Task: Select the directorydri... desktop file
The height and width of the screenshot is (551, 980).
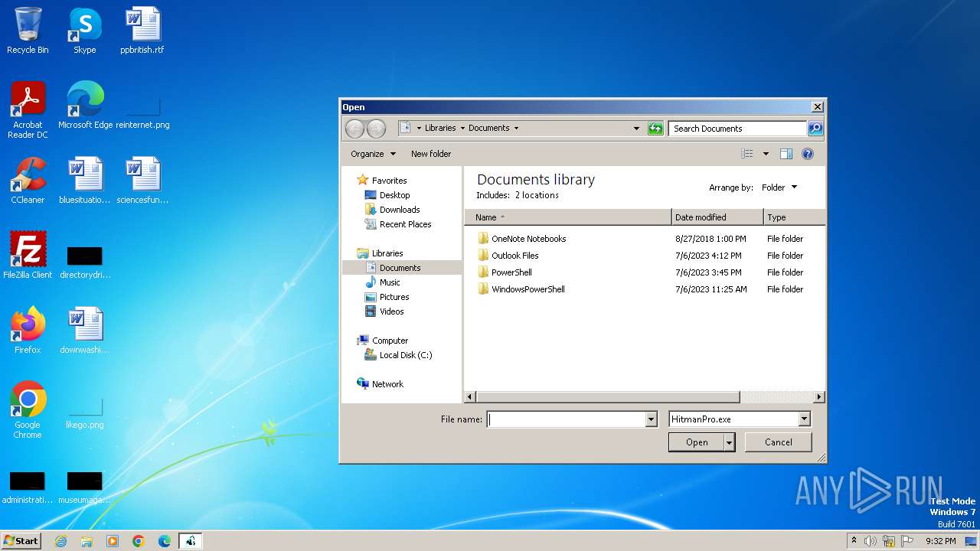Action: 85,262
